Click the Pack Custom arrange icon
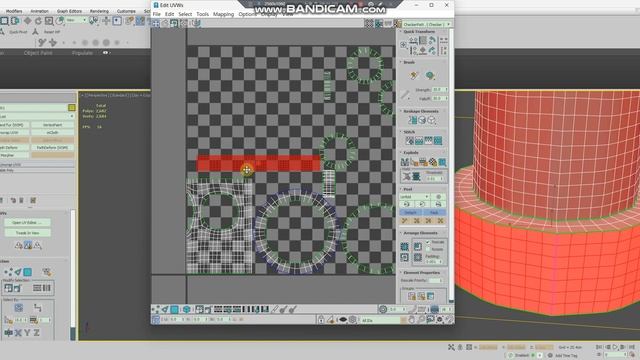640x360 pixels. point(404,247)
